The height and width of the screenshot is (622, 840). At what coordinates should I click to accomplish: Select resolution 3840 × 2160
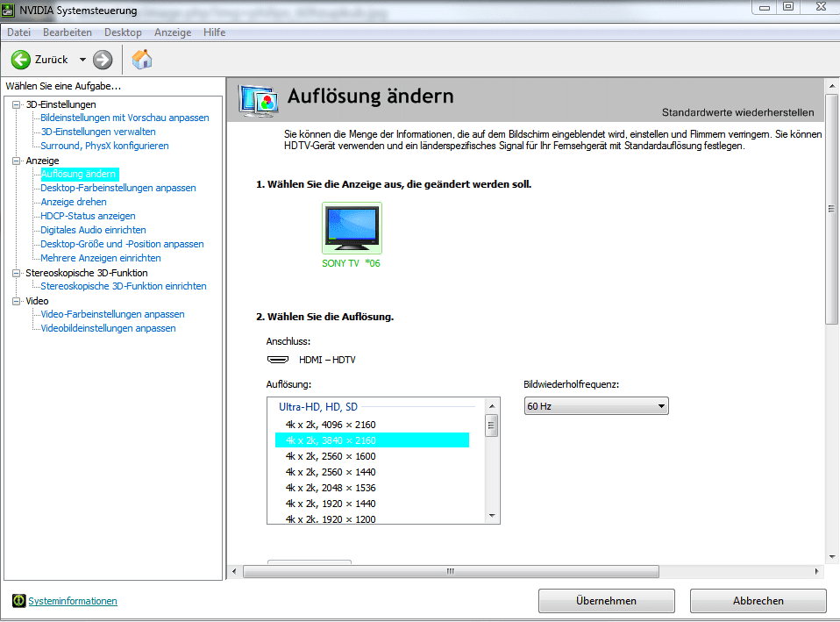[x=373, y=440]
